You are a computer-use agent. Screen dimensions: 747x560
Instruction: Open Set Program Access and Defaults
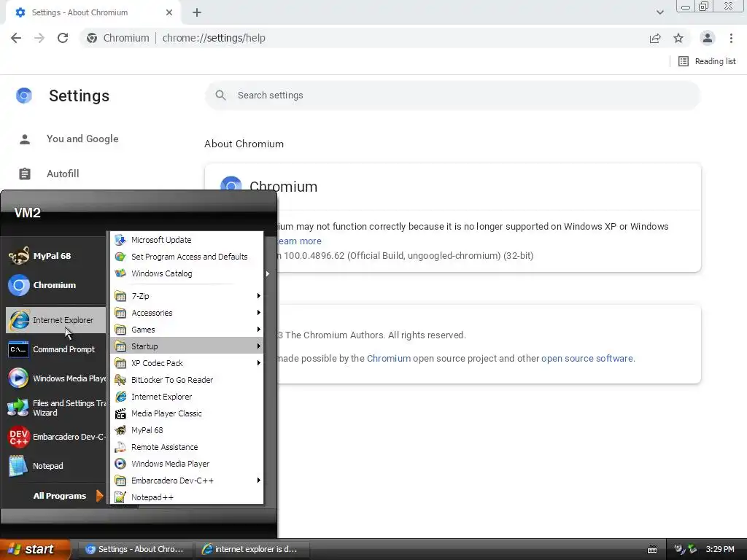(187, 257)
